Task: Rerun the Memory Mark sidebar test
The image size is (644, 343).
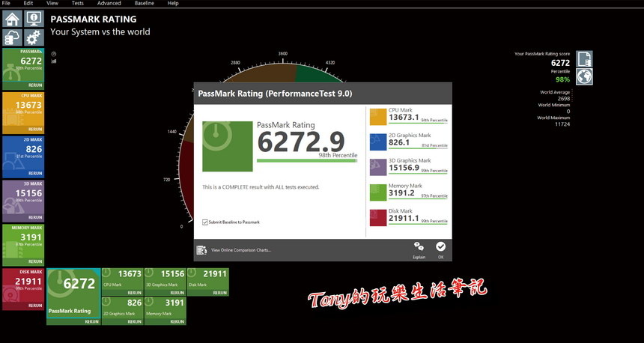Action: (x=35, y=261)
